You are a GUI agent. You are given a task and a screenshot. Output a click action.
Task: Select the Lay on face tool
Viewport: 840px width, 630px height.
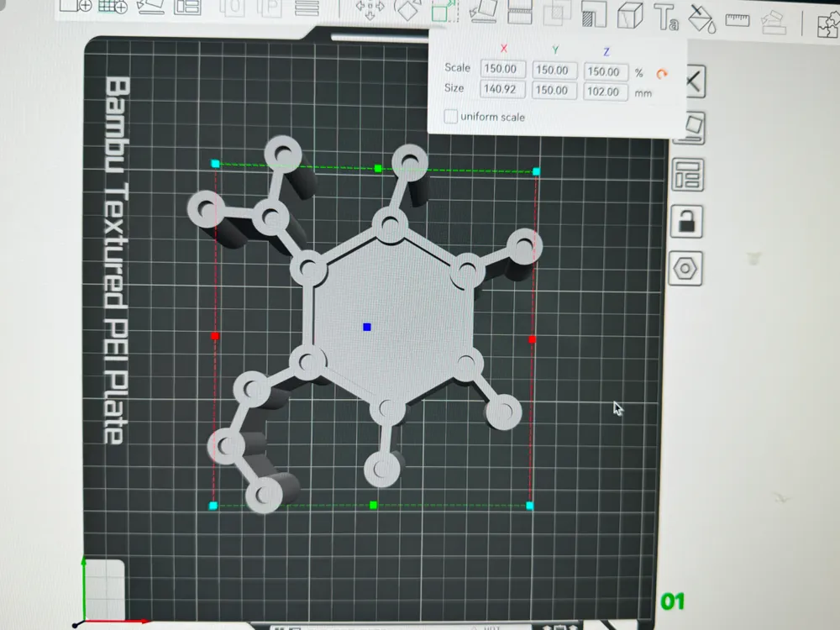point(483,12)
